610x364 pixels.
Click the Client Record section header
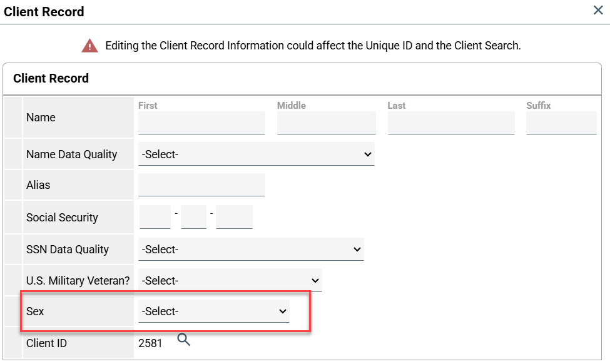coord(51,78)
